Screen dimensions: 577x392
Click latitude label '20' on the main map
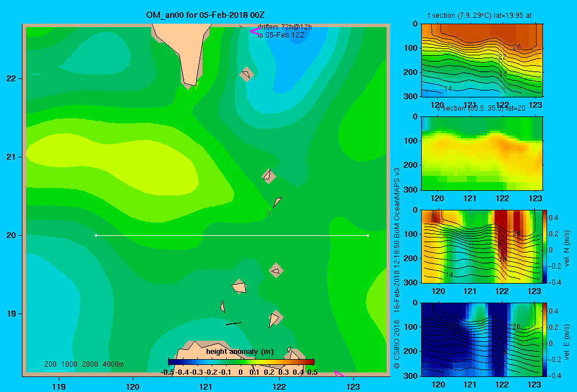coord(12,235)
